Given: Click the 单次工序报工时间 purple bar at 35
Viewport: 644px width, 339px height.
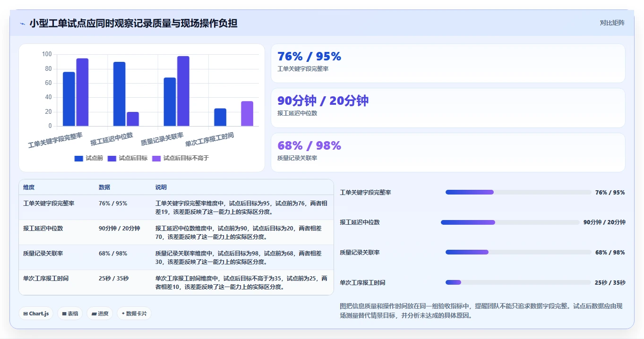Looking at the screenshot, I should point(247,114).
